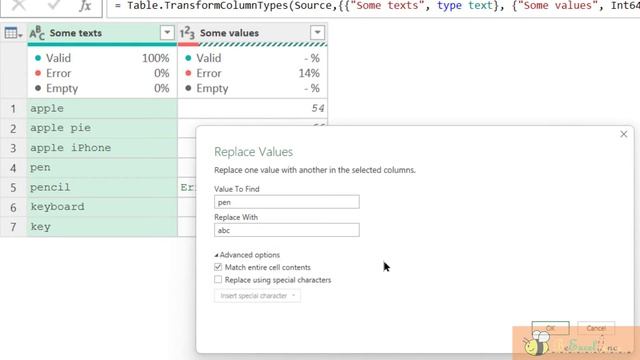Select the 'keyboard' cell
Image resolution: width=640 pixels, height=360 pixels.
click(102, 207)
